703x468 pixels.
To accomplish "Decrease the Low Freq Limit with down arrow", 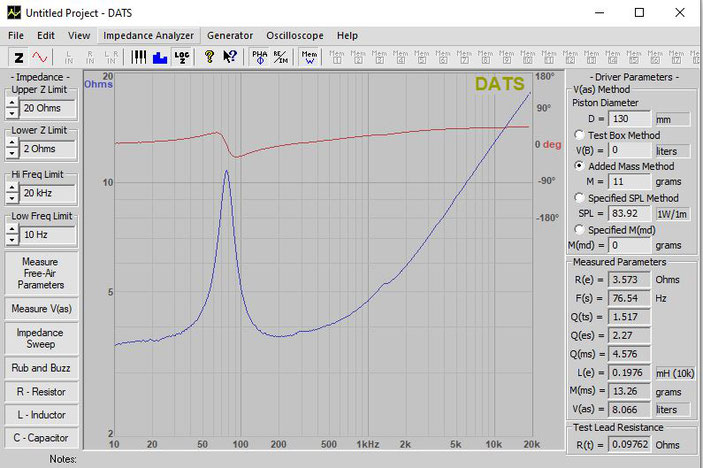I will (13, 240).
